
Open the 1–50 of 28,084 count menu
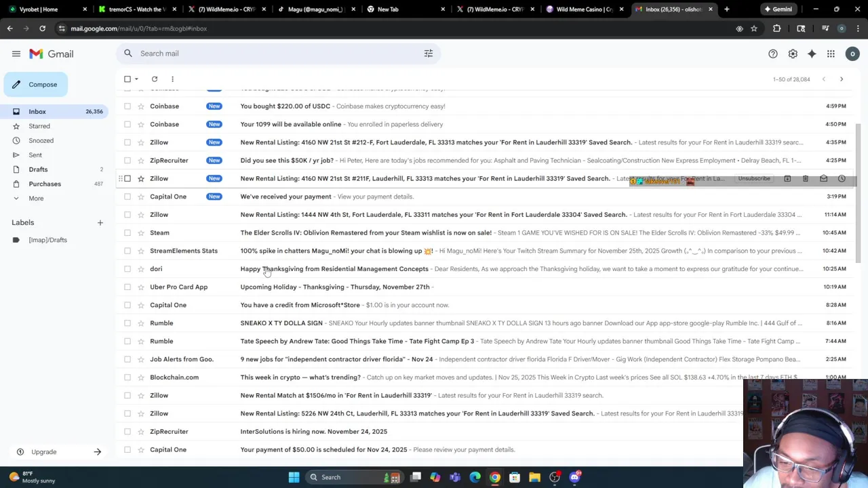(x=791, y=79)
